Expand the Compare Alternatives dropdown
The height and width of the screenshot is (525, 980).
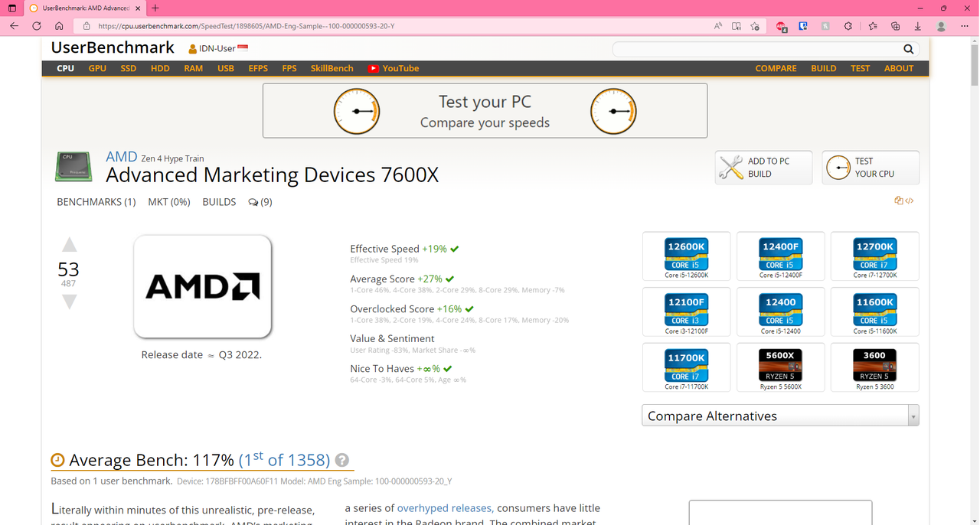tap(780, 416)
